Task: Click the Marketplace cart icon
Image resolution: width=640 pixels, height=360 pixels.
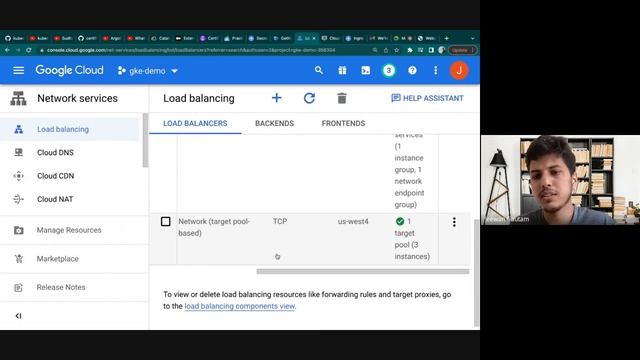Action: click(x=18, y=258)
